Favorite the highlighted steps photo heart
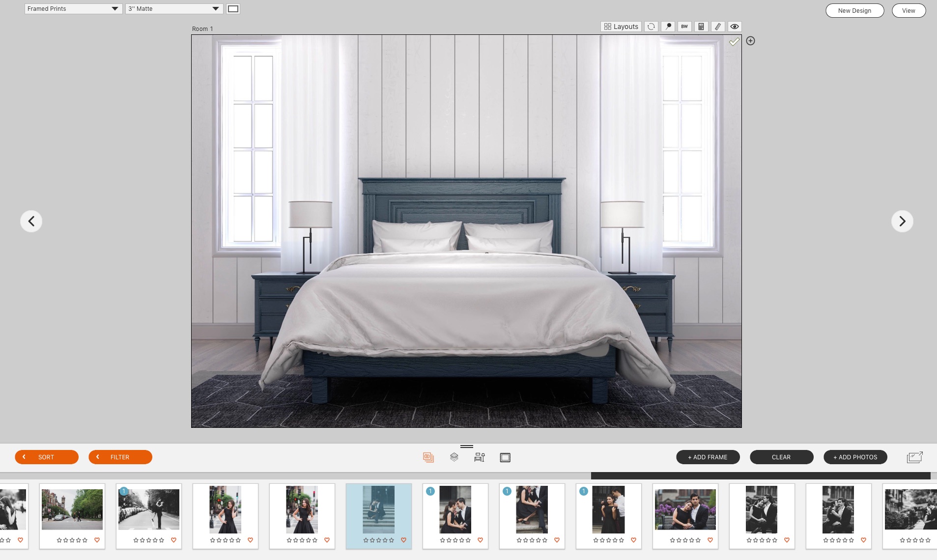937x560 pixels. coord(403,540)
